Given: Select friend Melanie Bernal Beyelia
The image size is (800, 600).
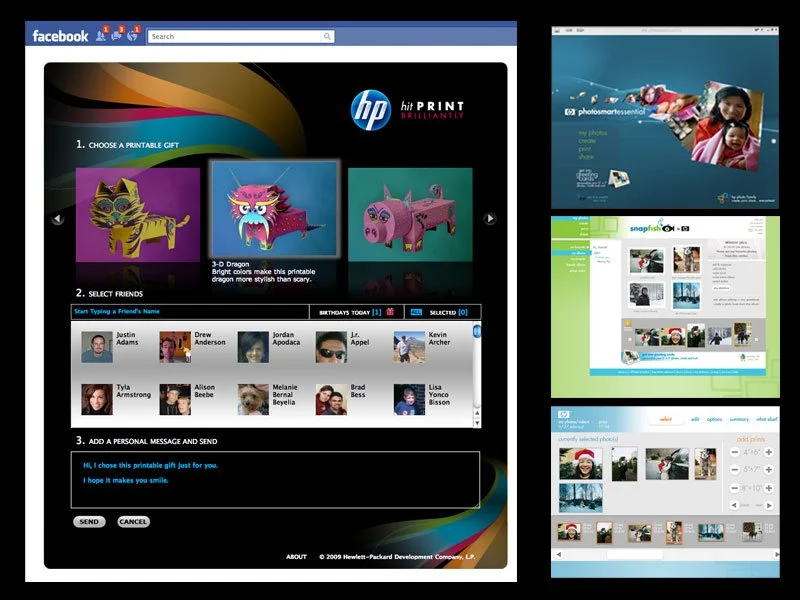Looking at the screenshot, I should pyautogui.click(x=268, y=399).
